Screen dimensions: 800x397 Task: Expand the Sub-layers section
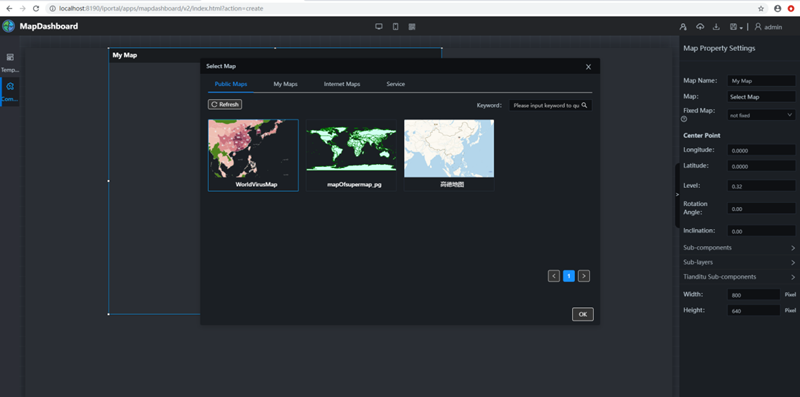pos(739,262)
